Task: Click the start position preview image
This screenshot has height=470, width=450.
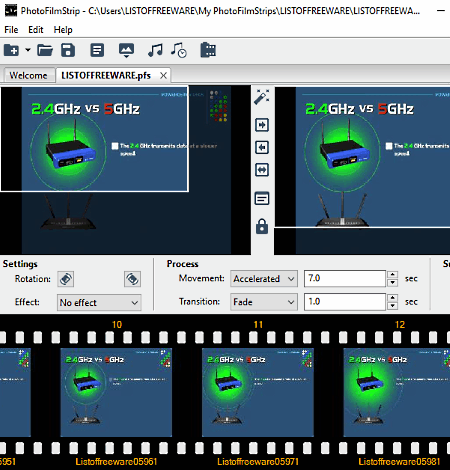Action: point(125,170)
